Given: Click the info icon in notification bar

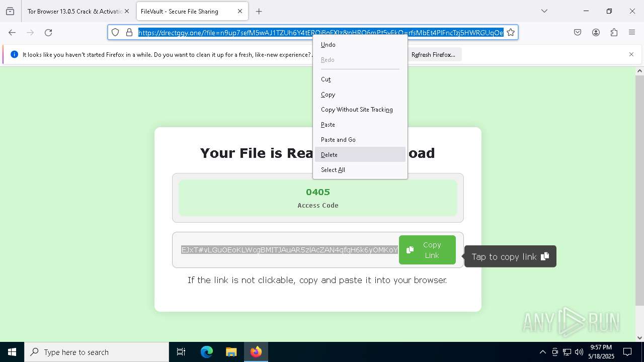Looking at the screenshot, I should click(14, 54).
